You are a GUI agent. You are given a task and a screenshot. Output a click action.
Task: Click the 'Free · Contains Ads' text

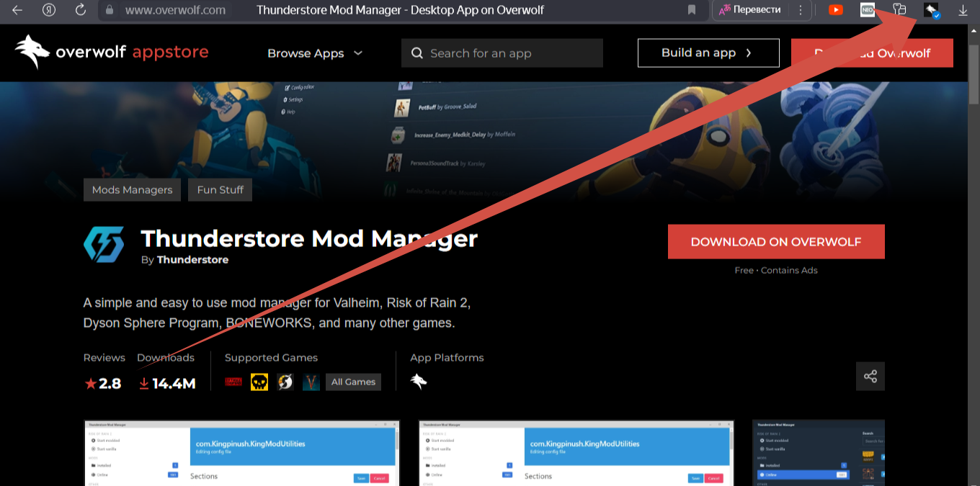(776, 271)
